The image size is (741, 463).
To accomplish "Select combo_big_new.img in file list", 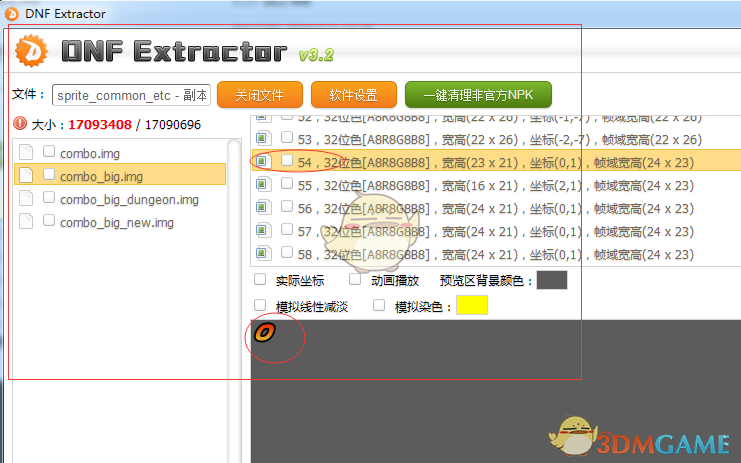I will click(120, 223).
